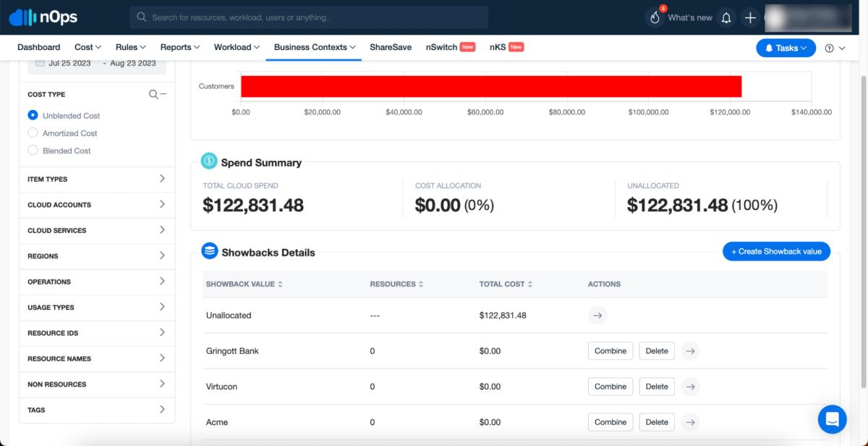Screen dimensions: 868x446
Task: Open Virtucon row arrow
Action: (x=690, y=387)
